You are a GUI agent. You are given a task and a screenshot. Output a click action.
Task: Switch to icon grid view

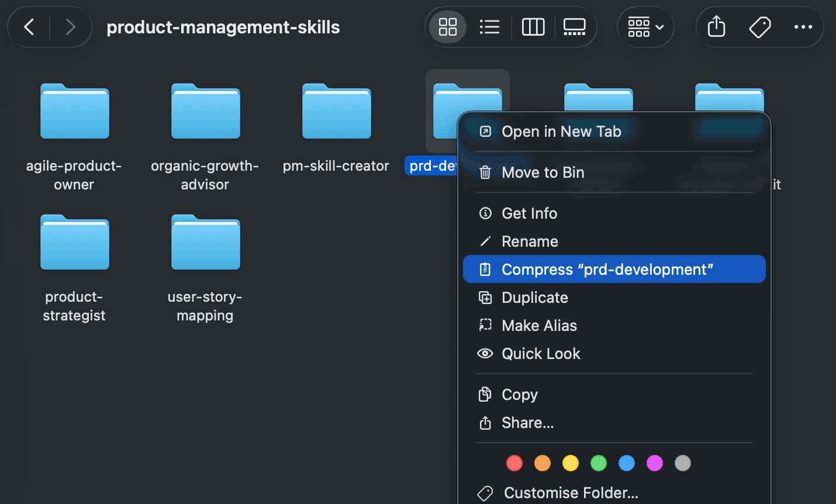tap(448, 27)
